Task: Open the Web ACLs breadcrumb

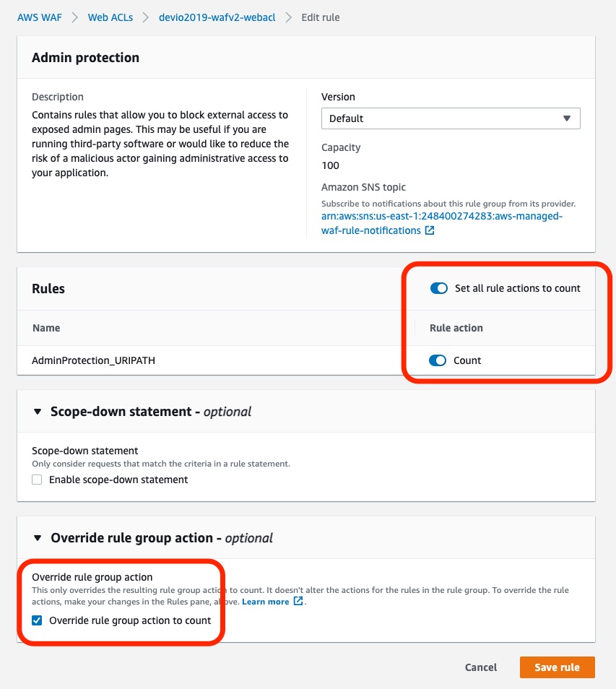Action: [110, 17]
